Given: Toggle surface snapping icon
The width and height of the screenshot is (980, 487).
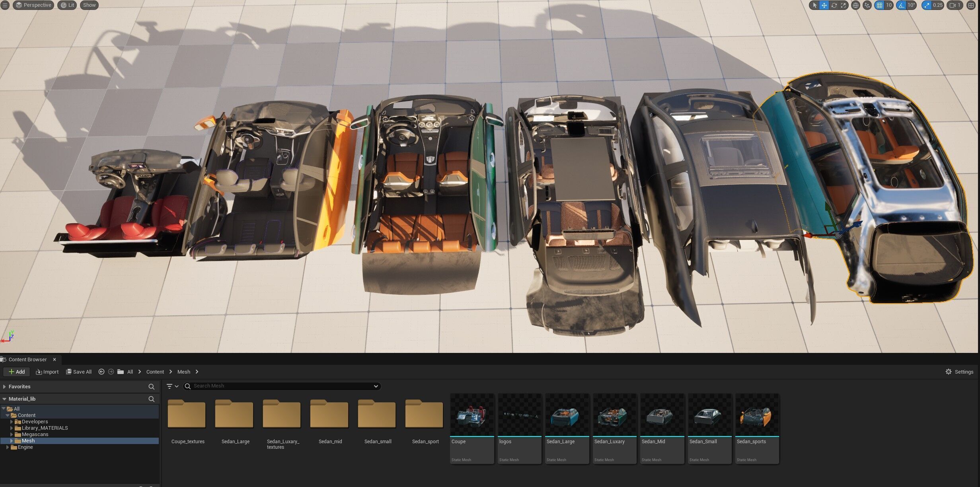Looking at the screenshot, I should (867, 5).
